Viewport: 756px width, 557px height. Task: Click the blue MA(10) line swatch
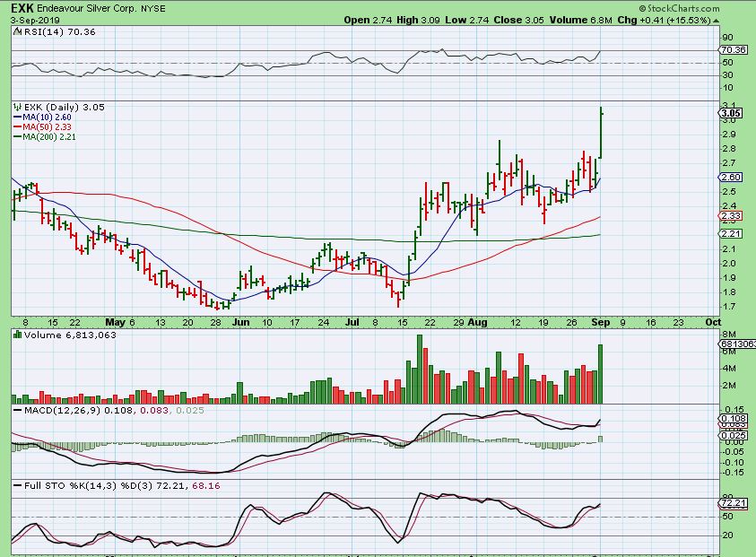pyautogui.click(x=18, y=117)
